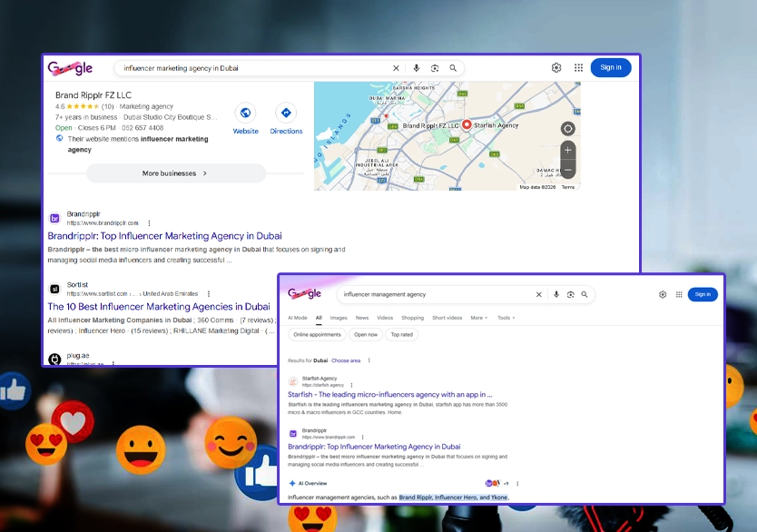Click the map zoom in plus button
The height and width of the screenshot is (532, 757).
[567, 150]
